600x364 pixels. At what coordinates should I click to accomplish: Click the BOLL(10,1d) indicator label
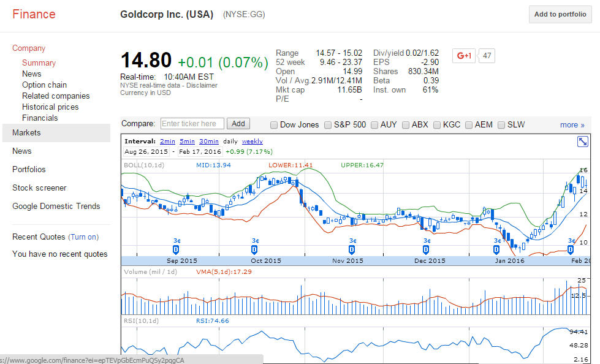pos(144,165)
